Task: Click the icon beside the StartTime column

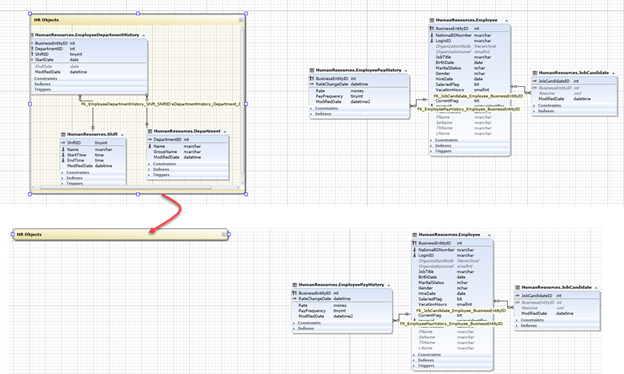Action: click(63, 155)
